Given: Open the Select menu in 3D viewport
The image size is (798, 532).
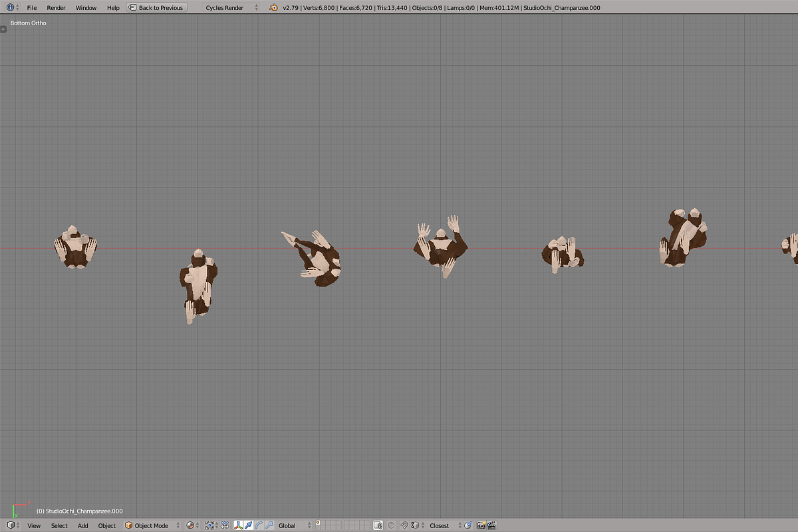Looking at the screenshot, I should (x=59, y=525).
